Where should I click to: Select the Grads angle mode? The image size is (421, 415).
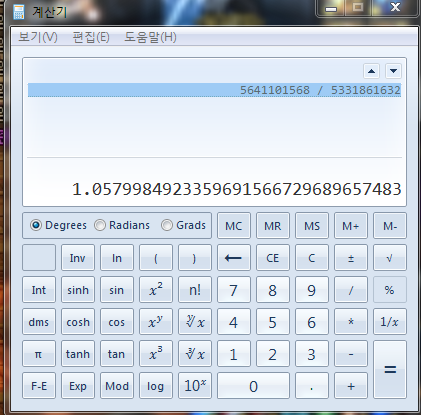(x=183, y=225)
